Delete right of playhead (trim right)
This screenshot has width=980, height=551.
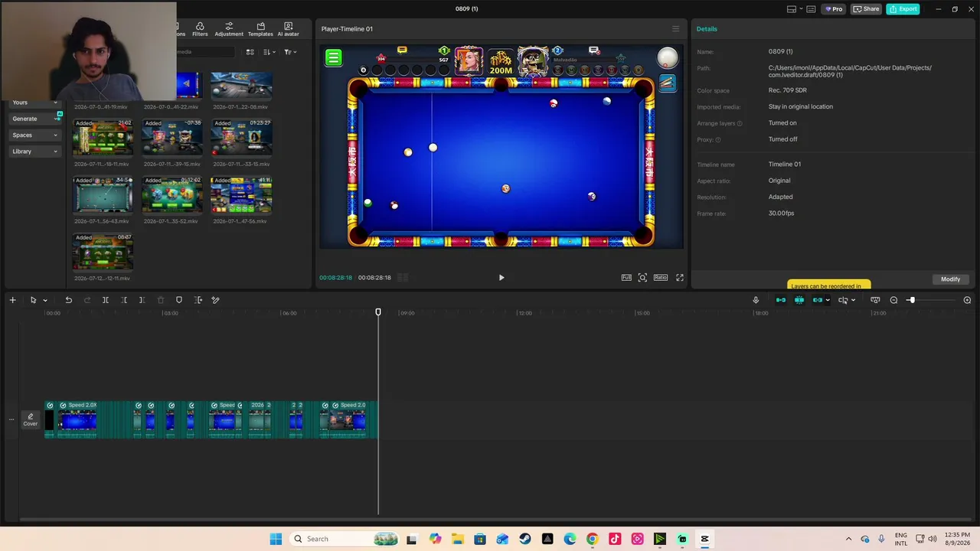[142, 300]
